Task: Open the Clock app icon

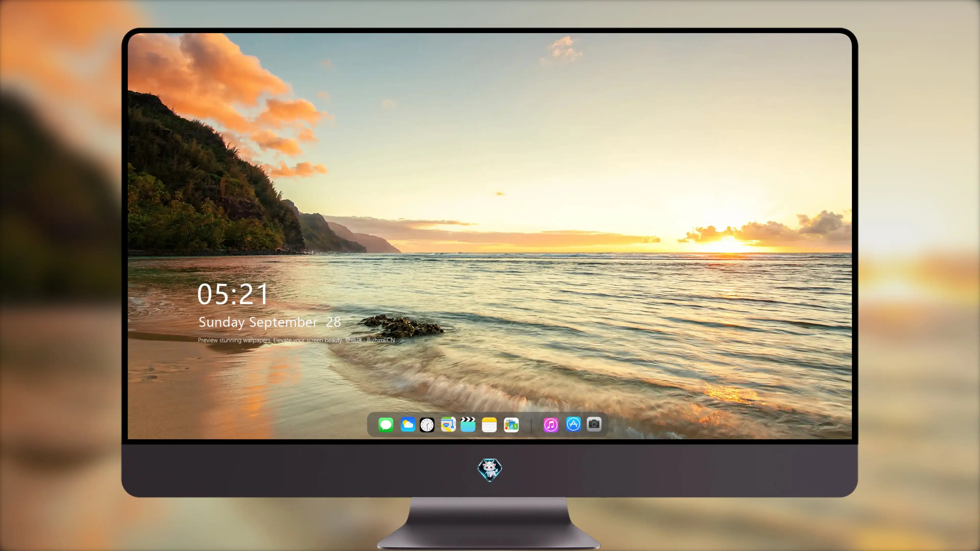Action: click(x=427, y=425)
